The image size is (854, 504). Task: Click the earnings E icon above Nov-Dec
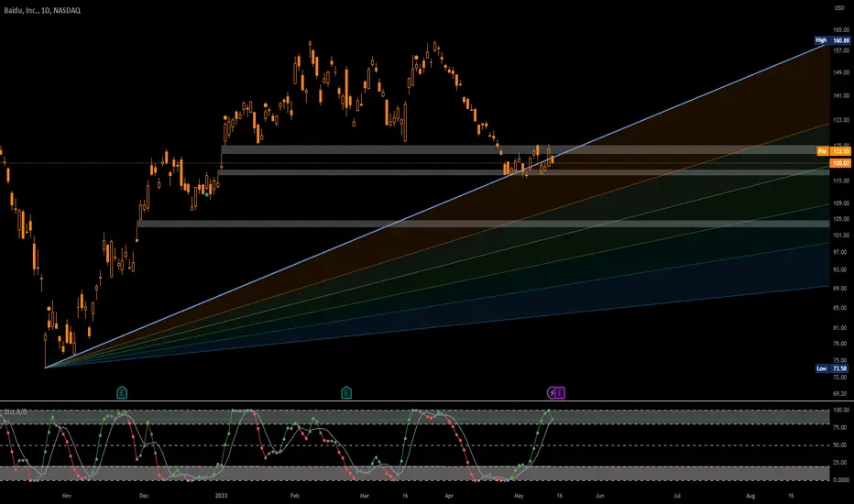pyautogui.click(x=122, y=392)
